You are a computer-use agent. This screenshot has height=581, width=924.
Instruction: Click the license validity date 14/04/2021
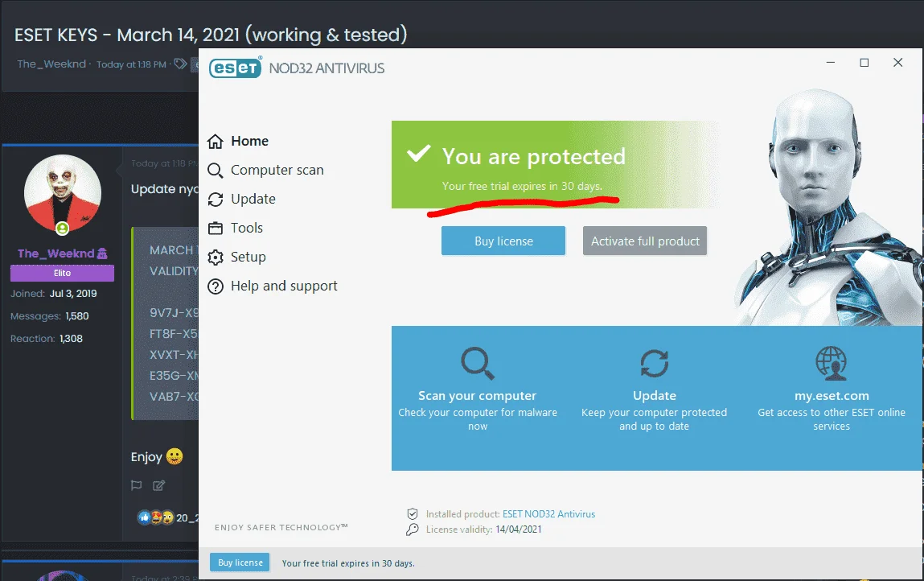coord(519,529)
